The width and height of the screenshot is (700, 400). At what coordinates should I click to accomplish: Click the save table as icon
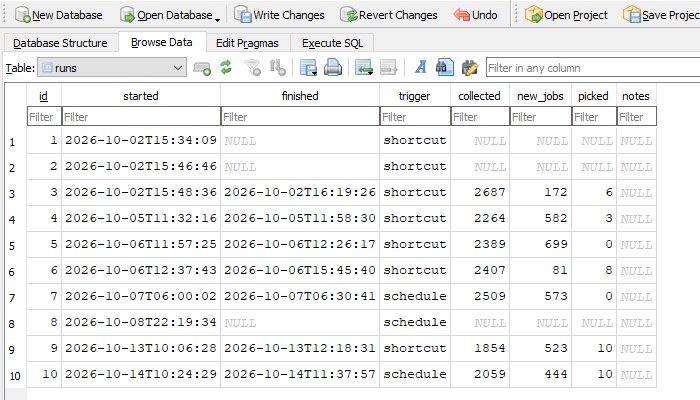tap(308, 68)
